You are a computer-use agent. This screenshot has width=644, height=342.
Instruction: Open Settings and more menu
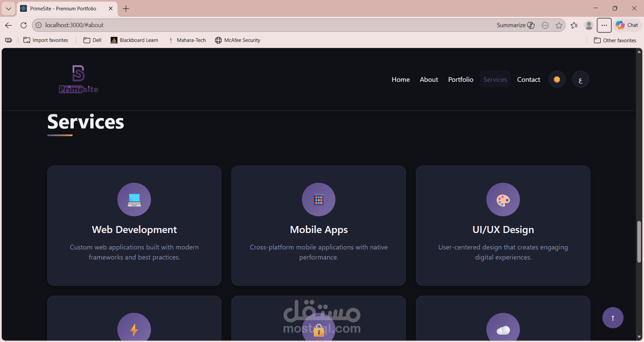pos(604,25)
